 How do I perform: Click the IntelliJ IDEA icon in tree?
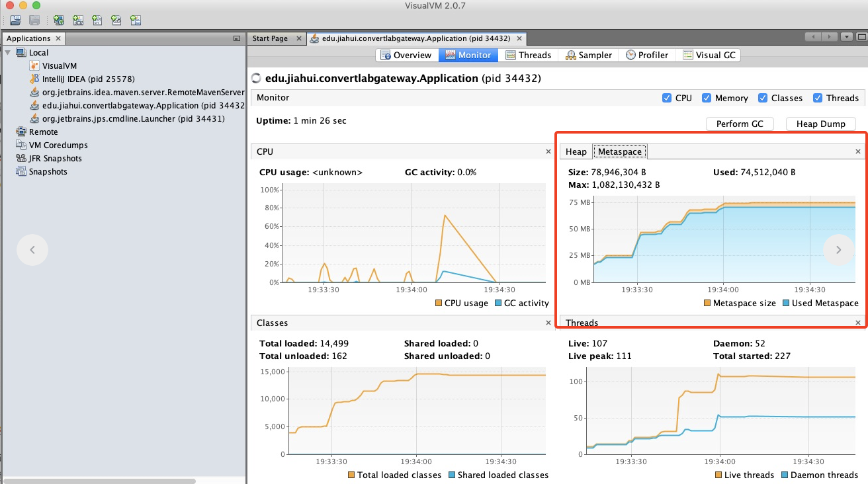point(34,79)
